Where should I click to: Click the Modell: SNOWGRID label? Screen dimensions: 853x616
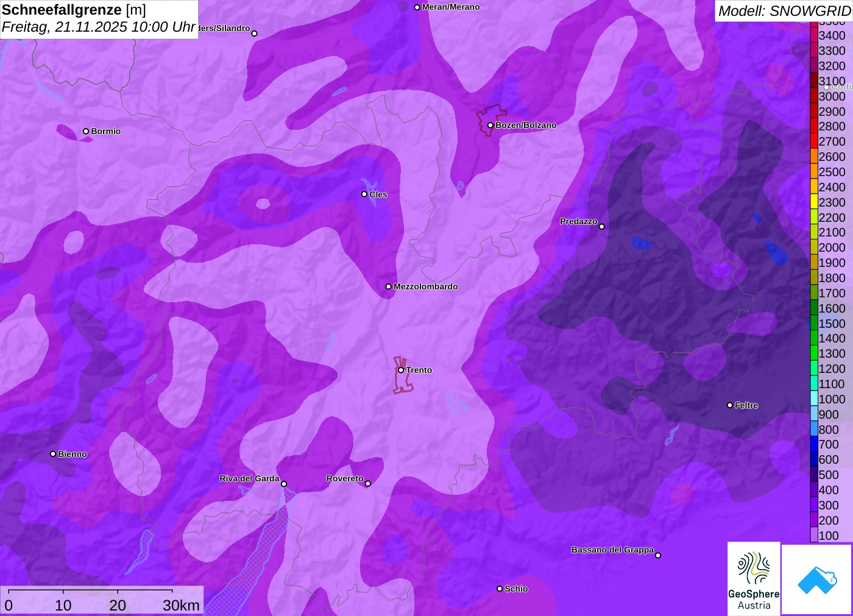tap(784, 11)
